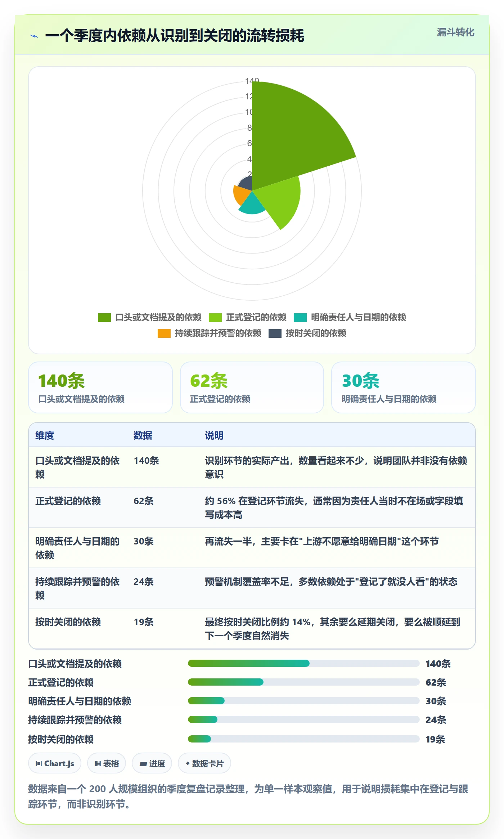Click the description starting 再流失一半
Image resolution: width=504 pixels, height=839 pixels.
tap(322, 541)
